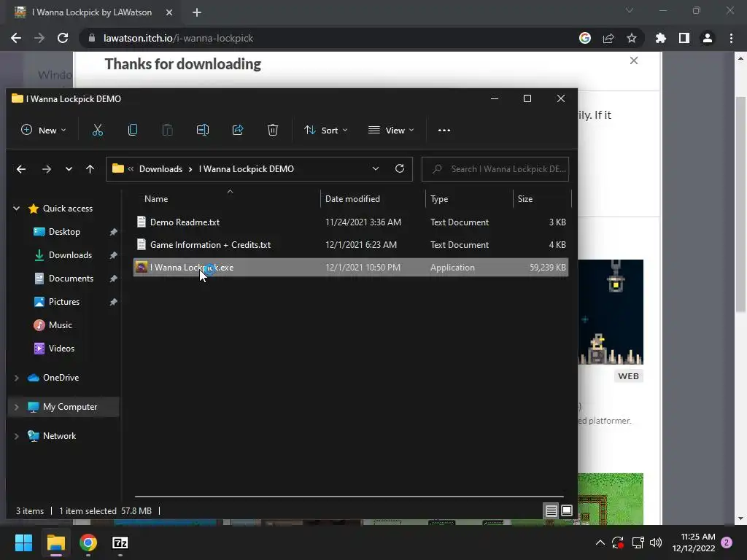Show hidden system tray icons
This screenshot has height=560, width=747.
600,542
